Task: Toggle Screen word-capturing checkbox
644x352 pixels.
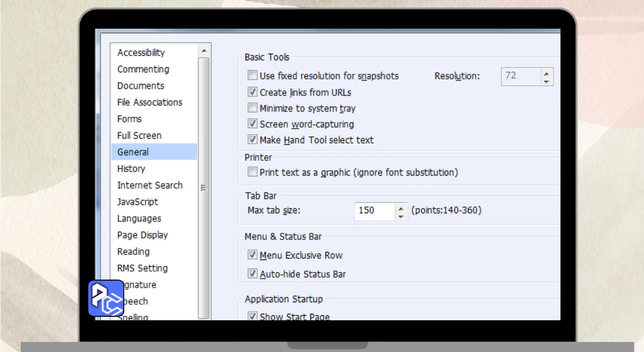Action: [253, 124]
